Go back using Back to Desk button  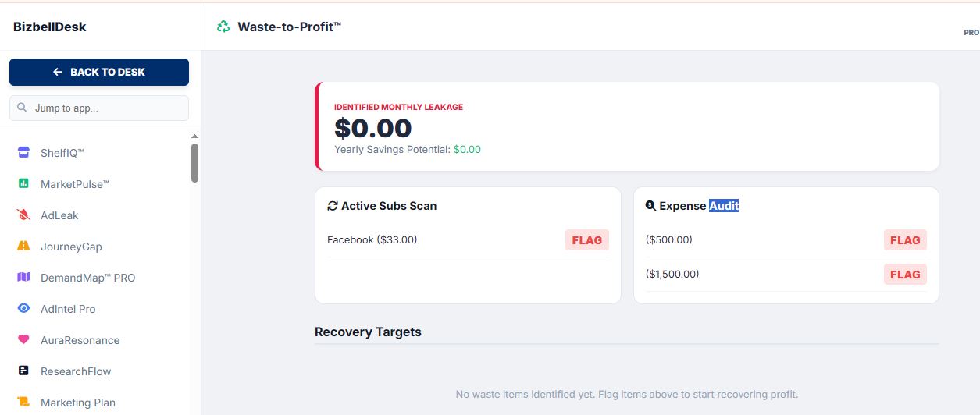coord(99,72)
